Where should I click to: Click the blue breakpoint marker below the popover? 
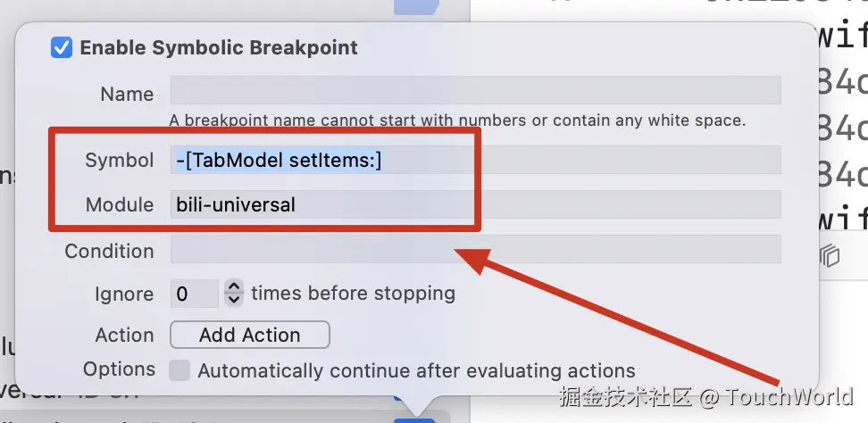coord(413,416)
